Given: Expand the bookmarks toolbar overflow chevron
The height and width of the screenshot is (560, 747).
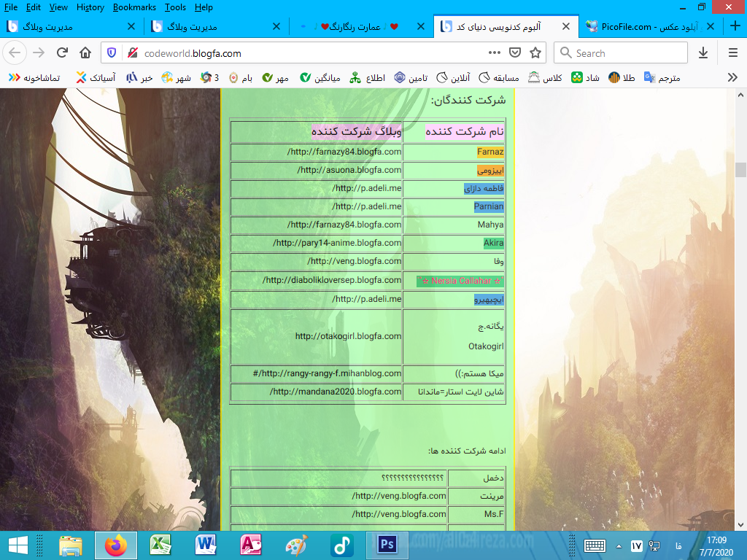Looking at the screenshot, I should click(732, 77).
